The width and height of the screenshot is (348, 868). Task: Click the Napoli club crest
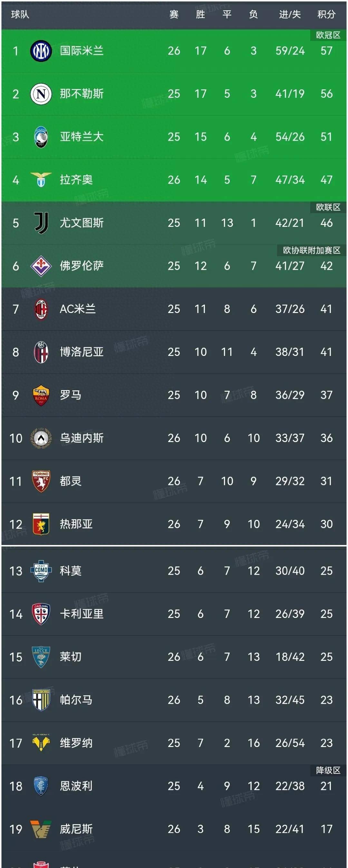[x=41, y=94]
